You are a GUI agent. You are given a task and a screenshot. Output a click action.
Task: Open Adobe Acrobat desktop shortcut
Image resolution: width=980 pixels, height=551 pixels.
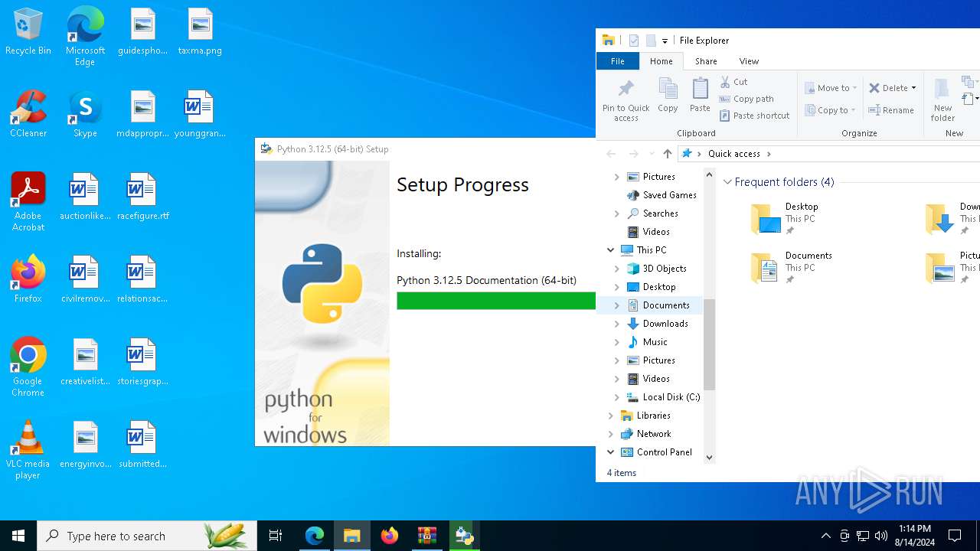pyautogui.click(x=28, y=202)
